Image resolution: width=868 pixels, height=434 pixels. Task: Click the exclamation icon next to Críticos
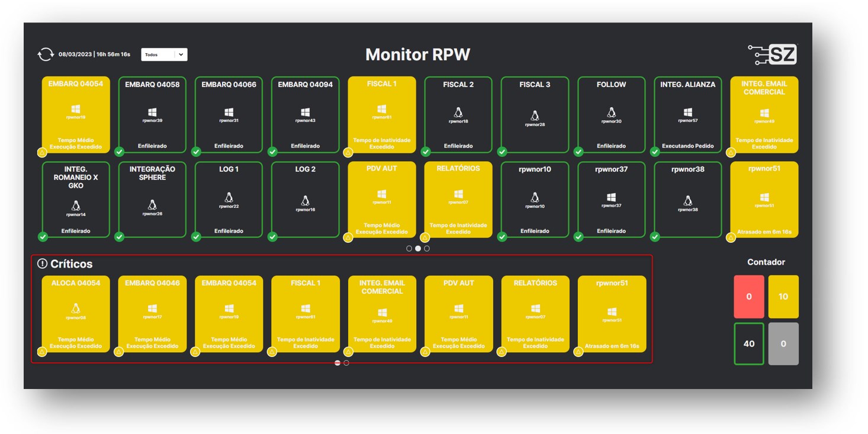(x=42, y=264)
